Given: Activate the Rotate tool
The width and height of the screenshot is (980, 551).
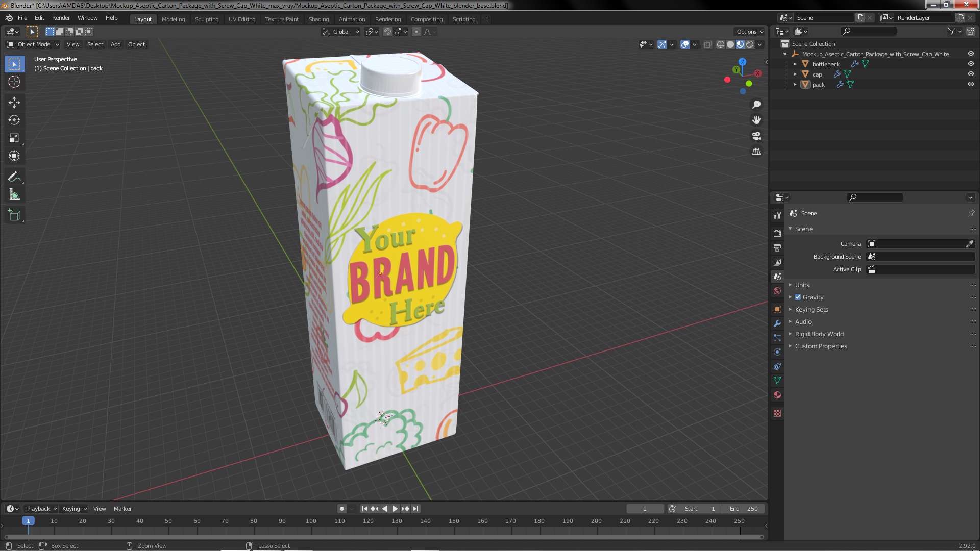Looking at the screenshot, I should click(14, 120).
